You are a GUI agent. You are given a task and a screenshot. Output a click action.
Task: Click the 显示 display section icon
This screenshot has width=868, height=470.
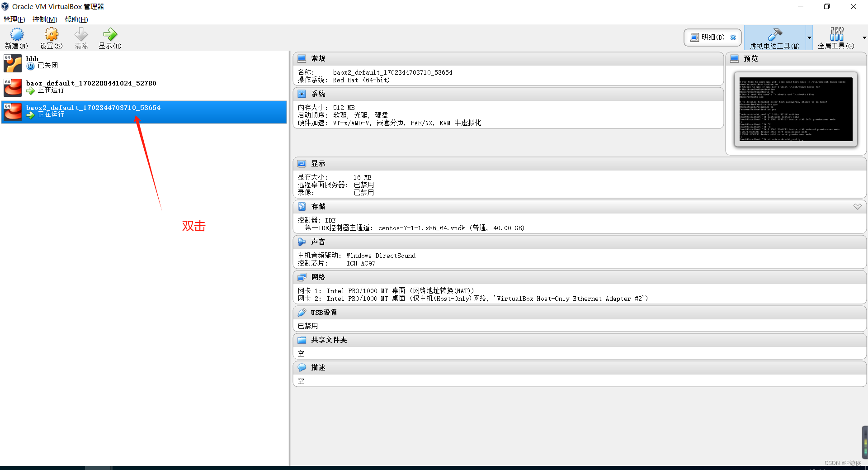(302, 164)
